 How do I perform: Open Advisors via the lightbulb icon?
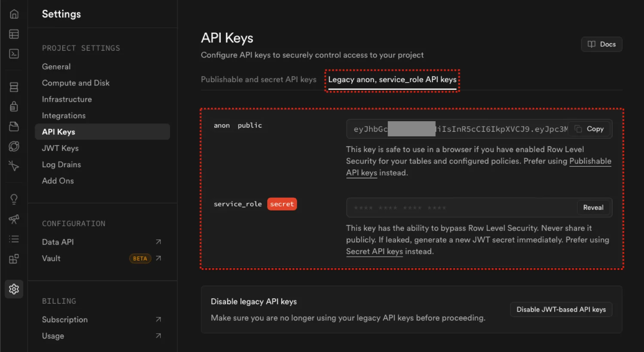coord(14,199)
